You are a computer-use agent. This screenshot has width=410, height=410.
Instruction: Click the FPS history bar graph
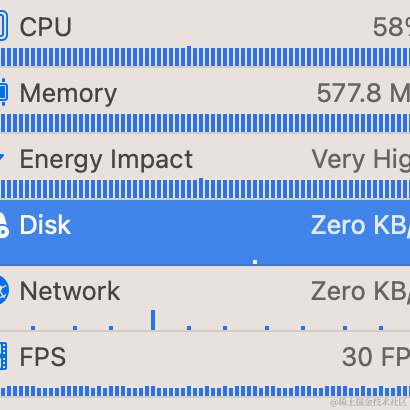point(205,391)
